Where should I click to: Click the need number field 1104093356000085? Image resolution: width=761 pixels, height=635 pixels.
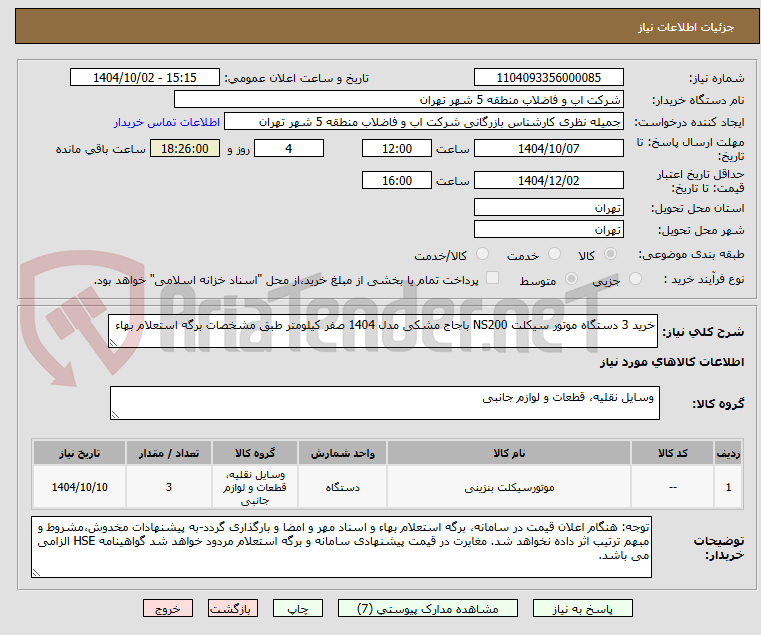click(549, 78)
